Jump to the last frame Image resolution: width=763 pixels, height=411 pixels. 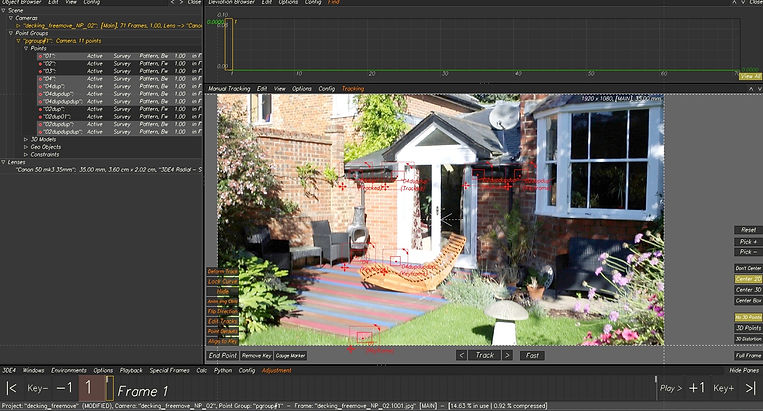pyautogui.click(x=750, y=388)
